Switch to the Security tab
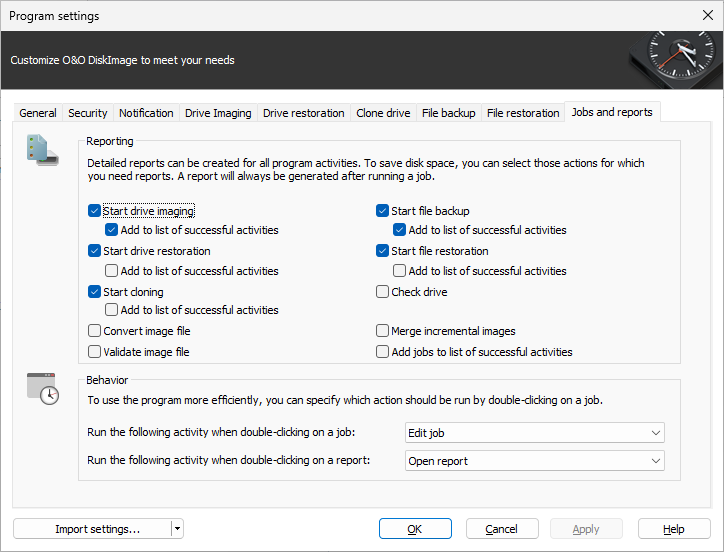The image size is (724, 552). 88,113
